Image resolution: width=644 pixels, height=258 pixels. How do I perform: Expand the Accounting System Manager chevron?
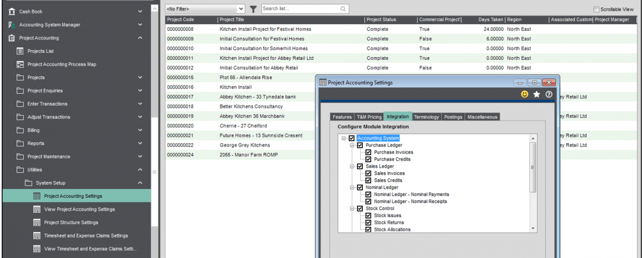140,25
